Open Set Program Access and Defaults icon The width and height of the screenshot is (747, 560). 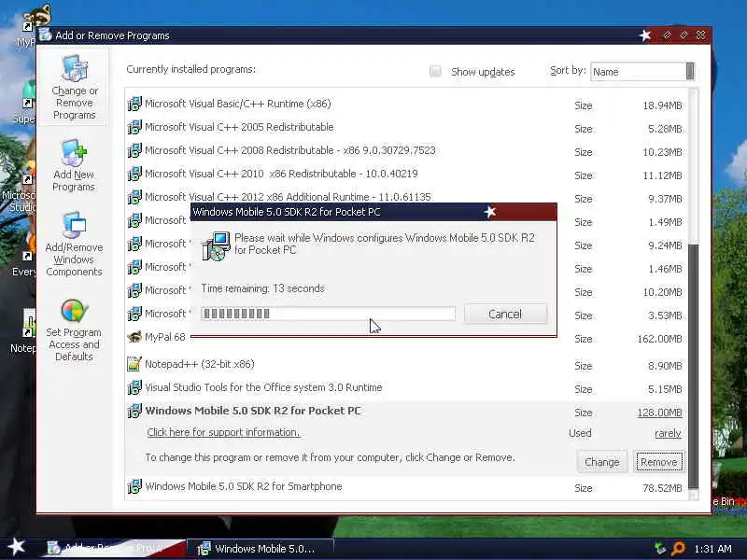[x=74, y=311]
